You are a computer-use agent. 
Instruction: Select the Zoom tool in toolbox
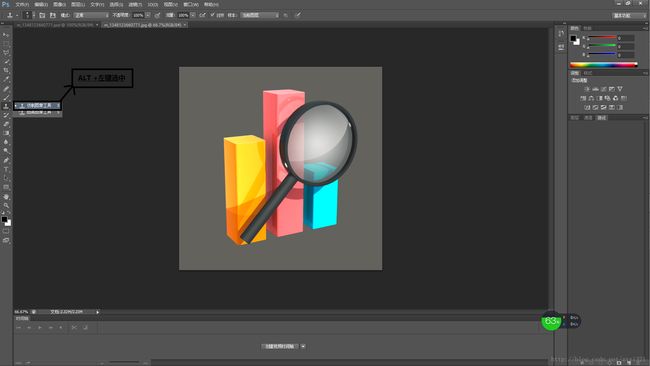pos(6,205)
